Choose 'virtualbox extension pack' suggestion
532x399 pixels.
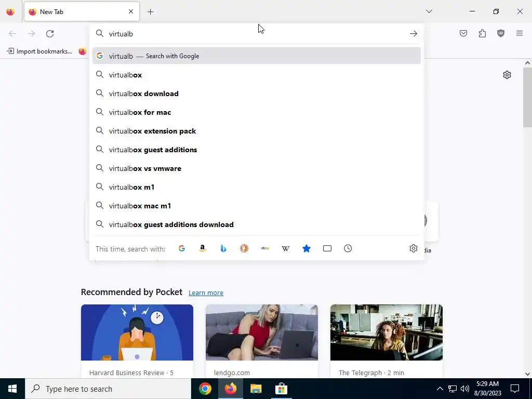[257, 131]
